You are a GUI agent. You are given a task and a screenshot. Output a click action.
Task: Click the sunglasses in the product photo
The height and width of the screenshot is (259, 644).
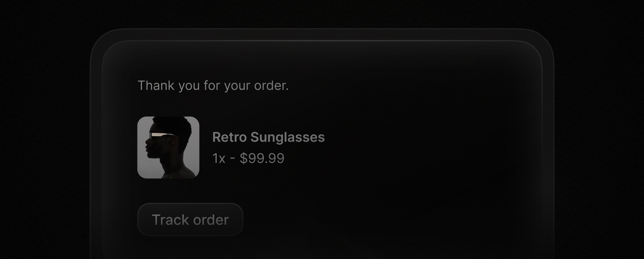pos(162,135)
